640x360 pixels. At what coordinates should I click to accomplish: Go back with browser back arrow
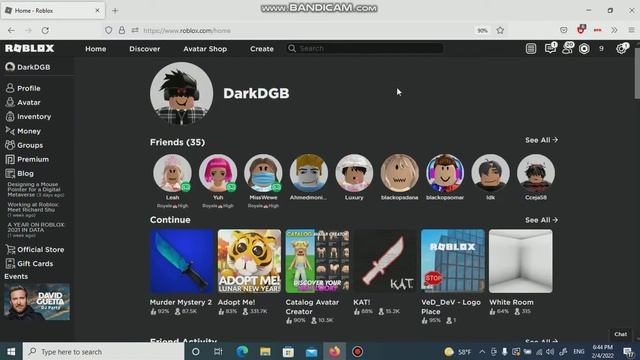click(x=11, y=30)
